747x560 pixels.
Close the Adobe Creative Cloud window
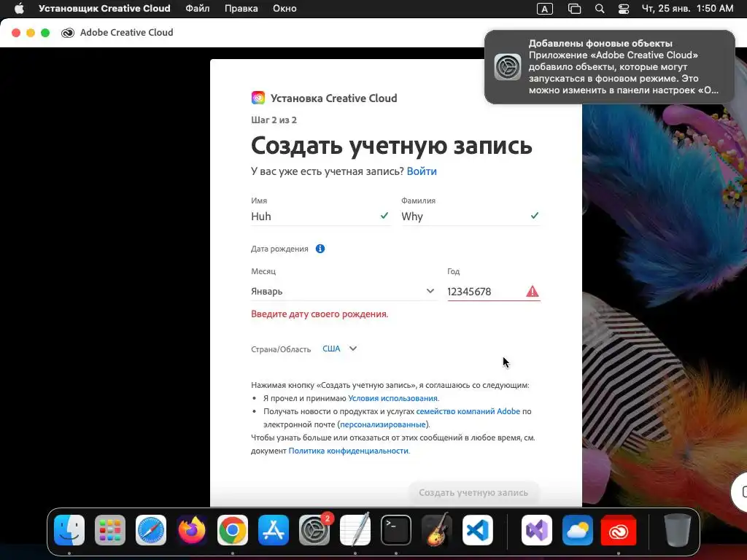coord(16,32)
